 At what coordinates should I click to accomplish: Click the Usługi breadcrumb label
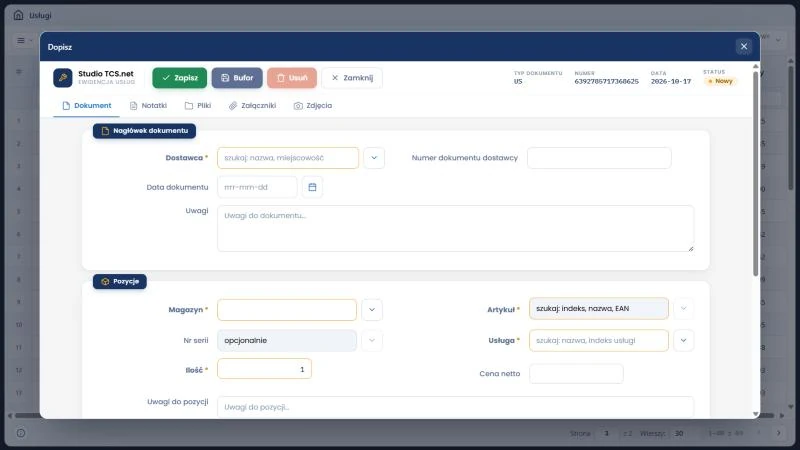pyautogui.click(x=40, y=15)
